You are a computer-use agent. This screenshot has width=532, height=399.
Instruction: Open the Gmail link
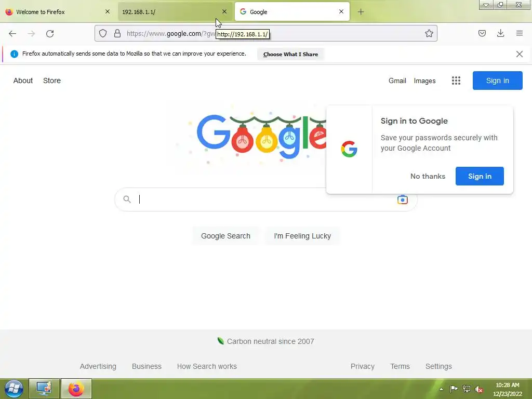[x=397, y=81]
